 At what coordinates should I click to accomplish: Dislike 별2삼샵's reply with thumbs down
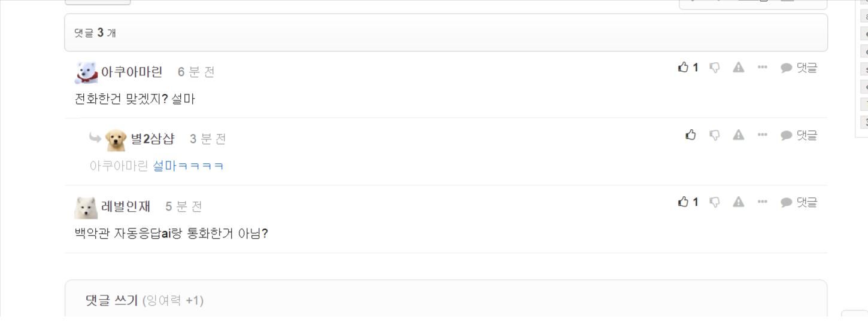click(714, 135)
